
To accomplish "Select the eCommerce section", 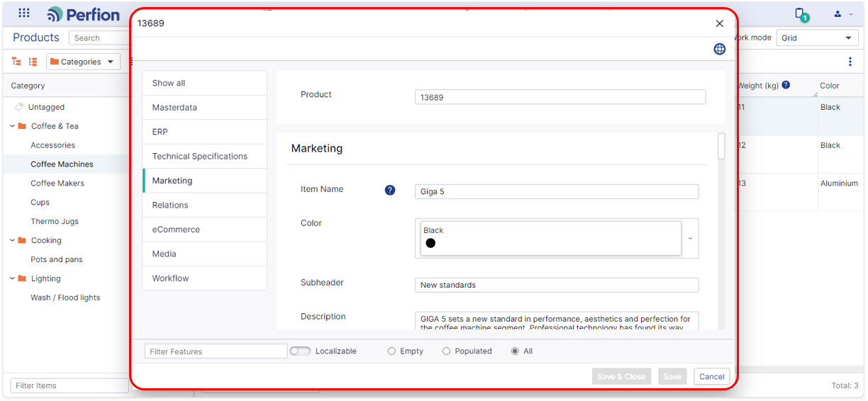I will click(x=205, y=230).
